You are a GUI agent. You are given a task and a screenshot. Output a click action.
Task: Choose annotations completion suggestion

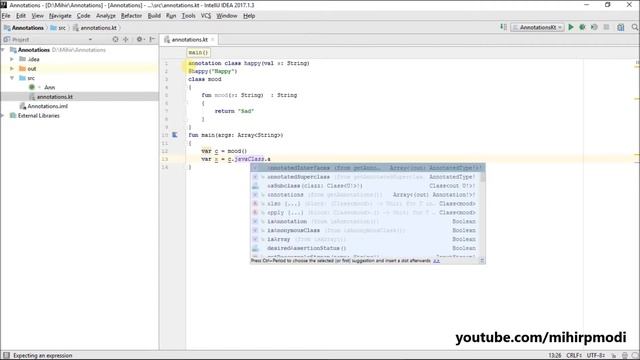tap(366, 195)
